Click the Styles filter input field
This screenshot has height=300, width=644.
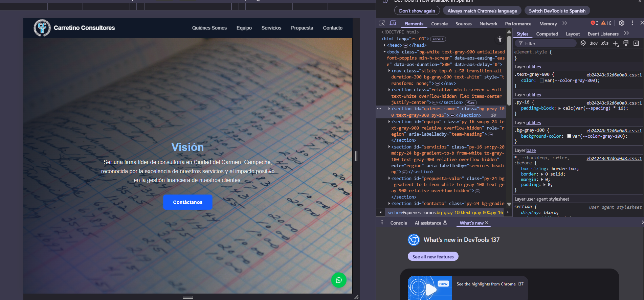click(x=548, y=44)
